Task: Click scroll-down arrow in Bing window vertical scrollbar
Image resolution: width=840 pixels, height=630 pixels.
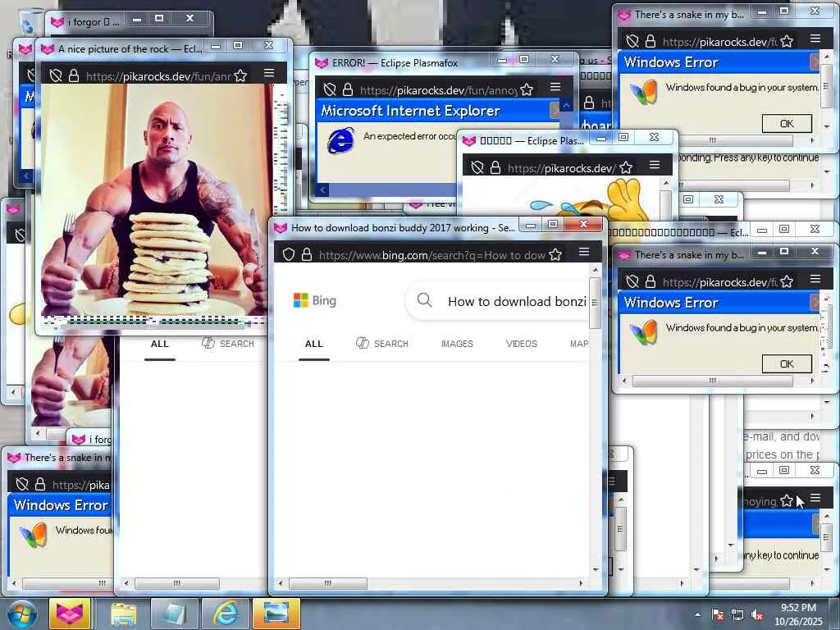Action: (596, 569)
